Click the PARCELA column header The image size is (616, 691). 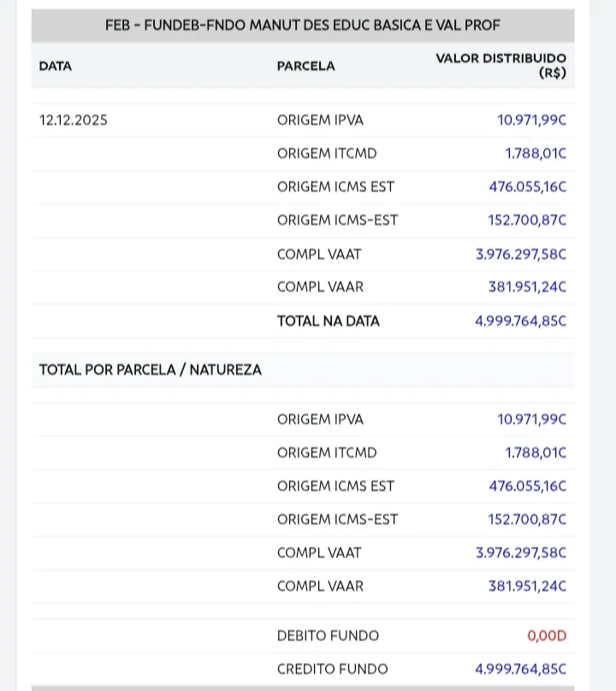[x=305, y=66]
